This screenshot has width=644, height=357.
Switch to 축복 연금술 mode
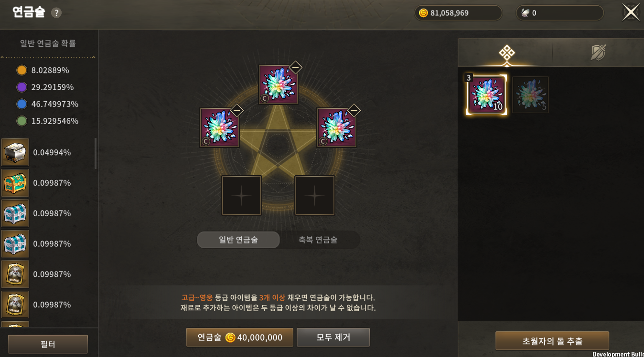318,240
